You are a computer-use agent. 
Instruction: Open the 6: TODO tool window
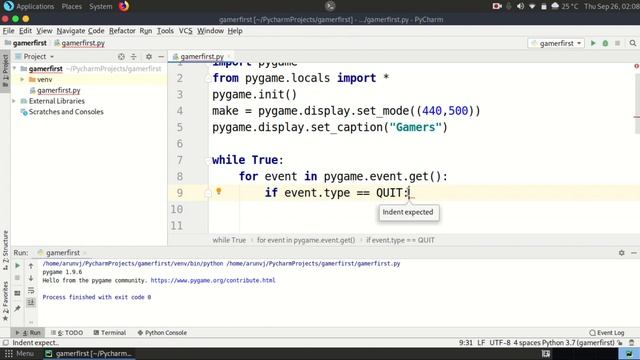(67, 333)
